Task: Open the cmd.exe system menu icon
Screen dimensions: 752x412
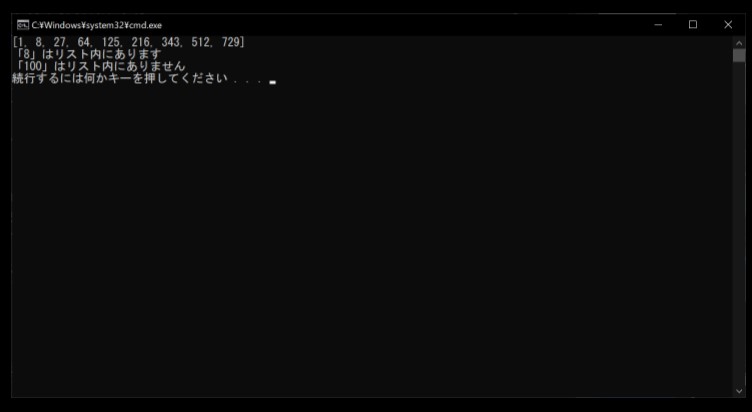Action: pos(23,25)
